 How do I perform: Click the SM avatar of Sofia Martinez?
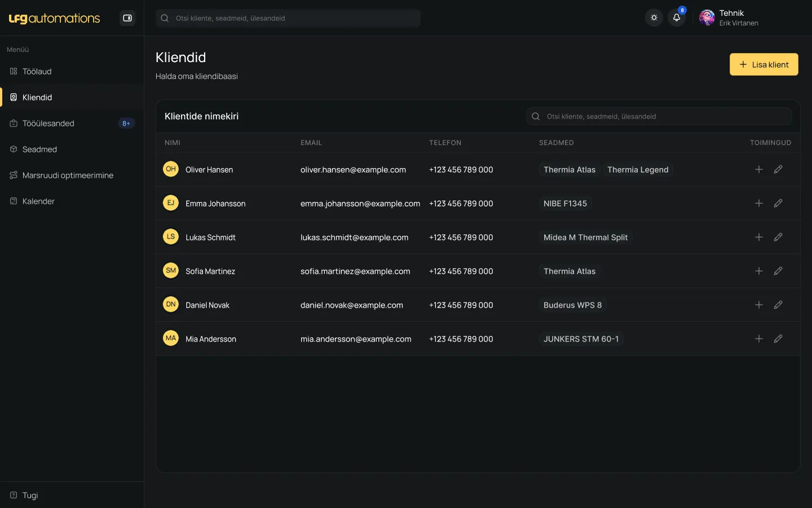click(x=171, y=270)
